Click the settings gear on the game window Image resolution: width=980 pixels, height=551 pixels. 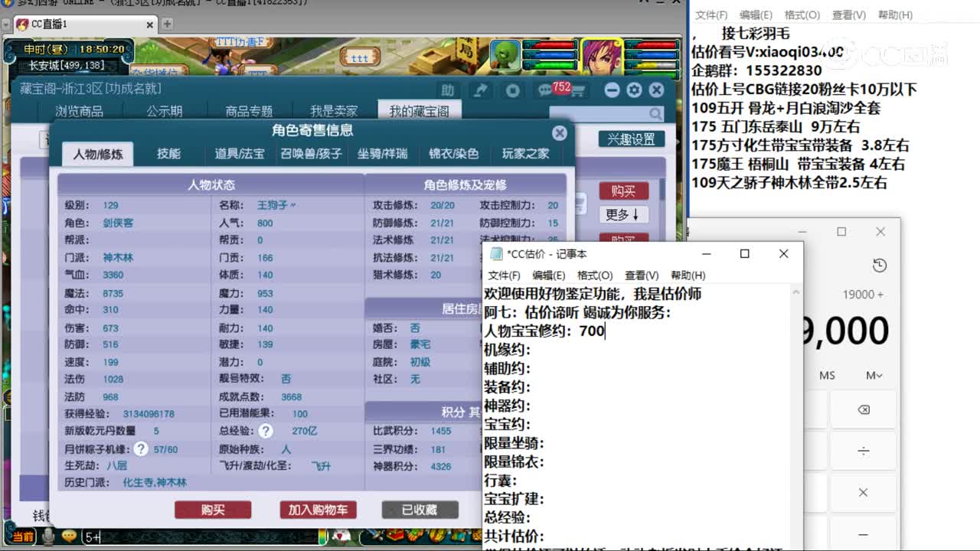(634, 90)
